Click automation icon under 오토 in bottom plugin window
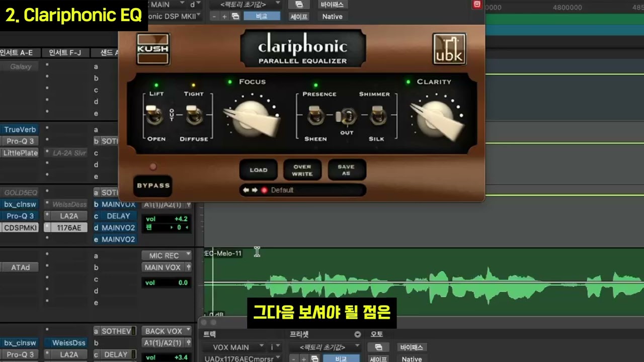The width and height of the screenshot is (644, 362). coord(378,347)
